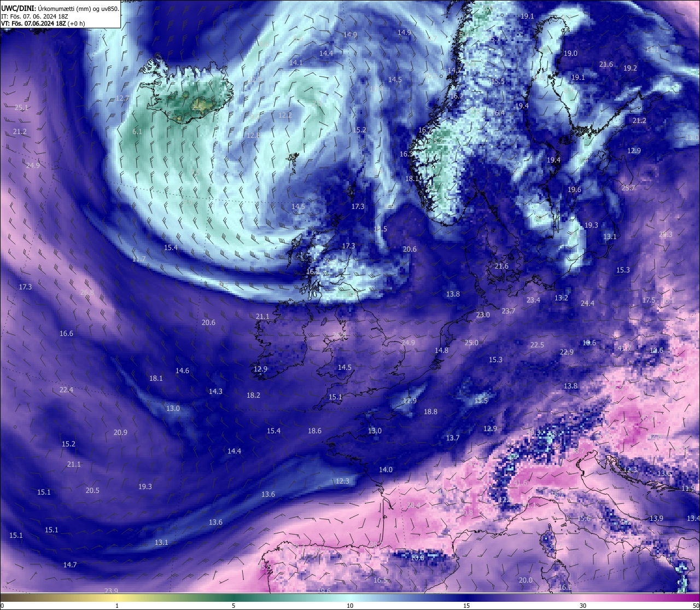Click the map value 25.0
The image size is (700, 610).
471,343
